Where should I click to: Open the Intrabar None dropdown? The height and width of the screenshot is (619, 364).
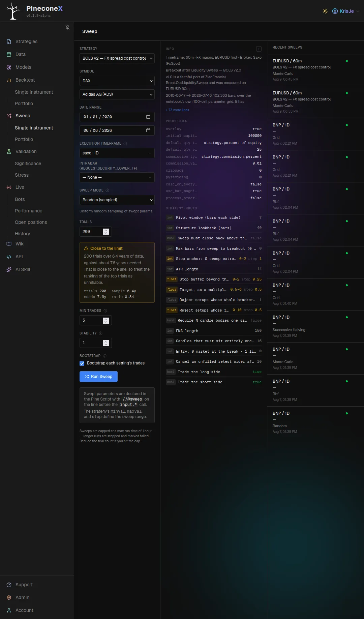click(x=117, y=177)
